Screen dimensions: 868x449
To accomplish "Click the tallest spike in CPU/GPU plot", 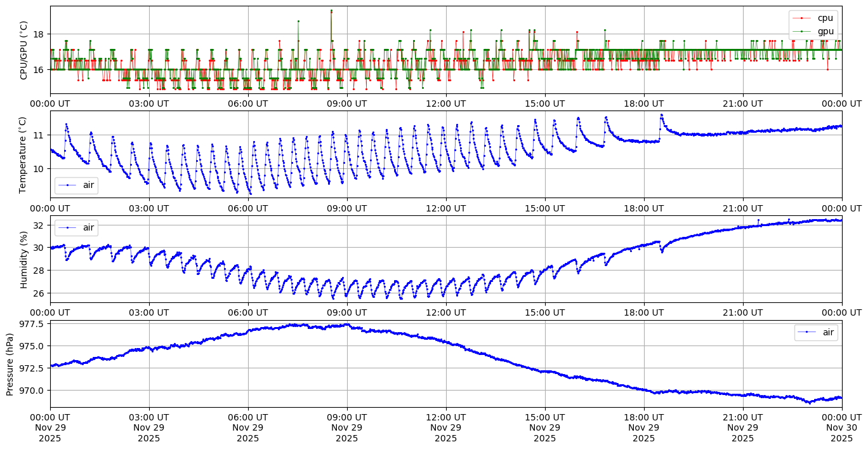I will pyautogui.click(x=331, y=11).
